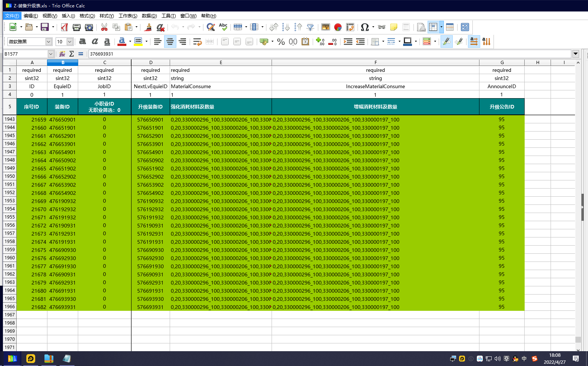Viewport: 588px width, 366px height.
Task: Click the Sort ascending icon
Action: 286,27
